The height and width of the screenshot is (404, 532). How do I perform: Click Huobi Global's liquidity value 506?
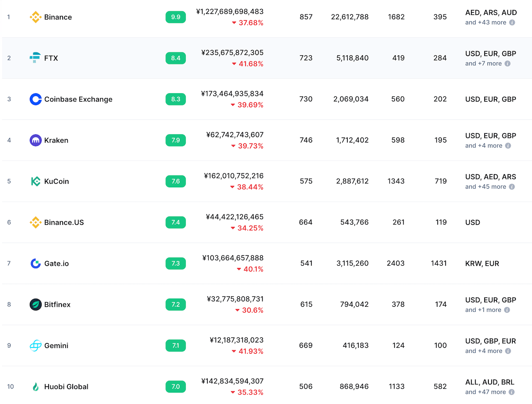pyautogui.click(x=306, y=387)
